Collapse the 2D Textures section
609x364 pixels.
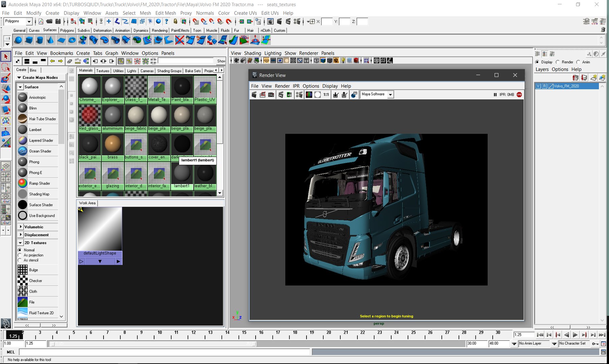[20, 243]
